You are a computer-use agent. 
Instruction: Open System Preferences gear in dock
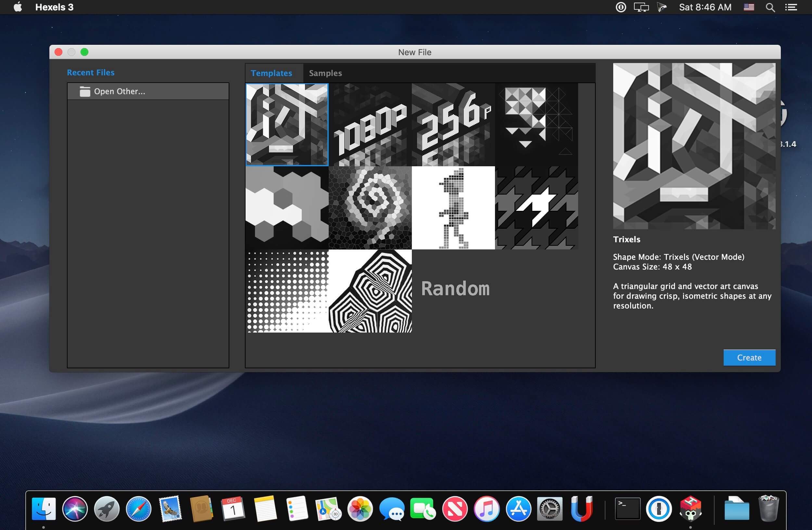[550, 509]
